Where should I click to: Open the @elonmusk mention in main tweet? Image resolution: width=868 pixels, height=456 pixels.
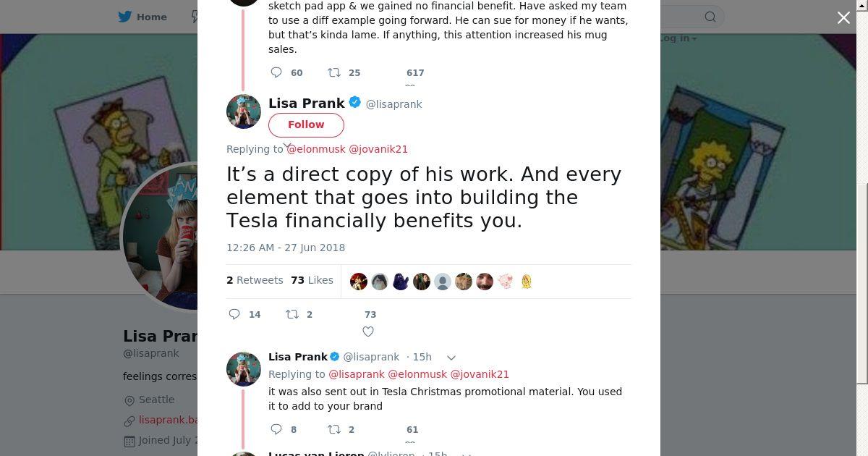coord(316,149)
